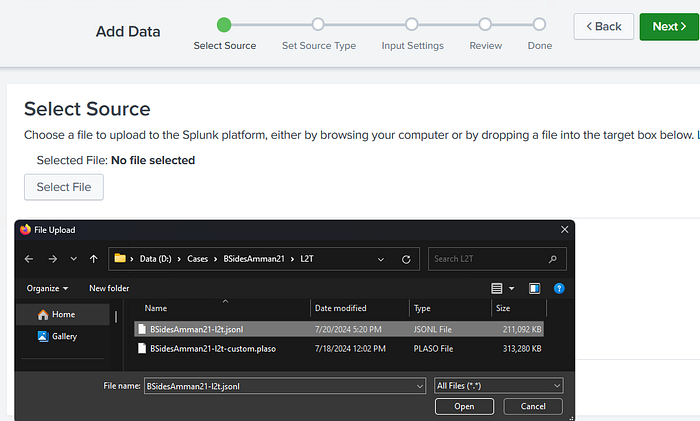Viewport: 700px width, 421px height.
Task: Click the Review step circle
Action: coord(485,25)
